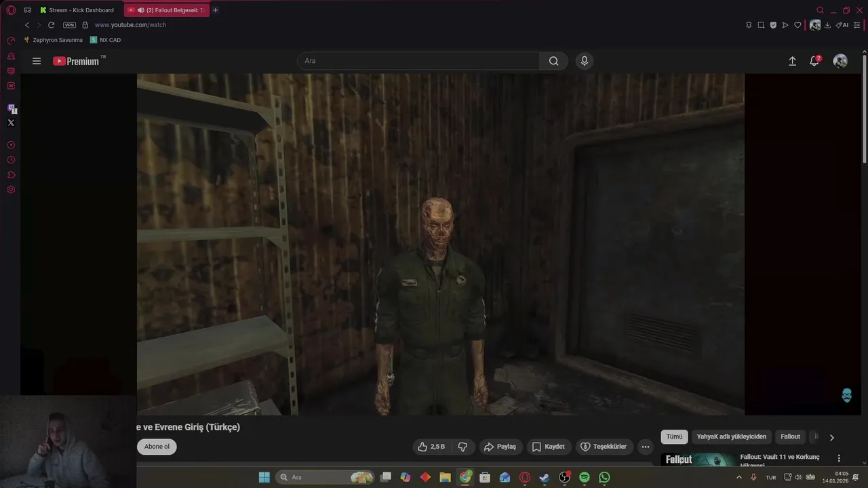
Task: Click the YouTube search box labeled Ara
Action: [418, 61]
